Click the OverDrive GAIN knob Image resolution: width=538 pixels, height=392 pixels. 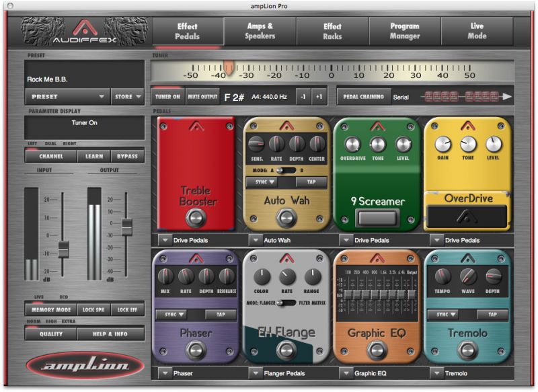click(443, 145)
